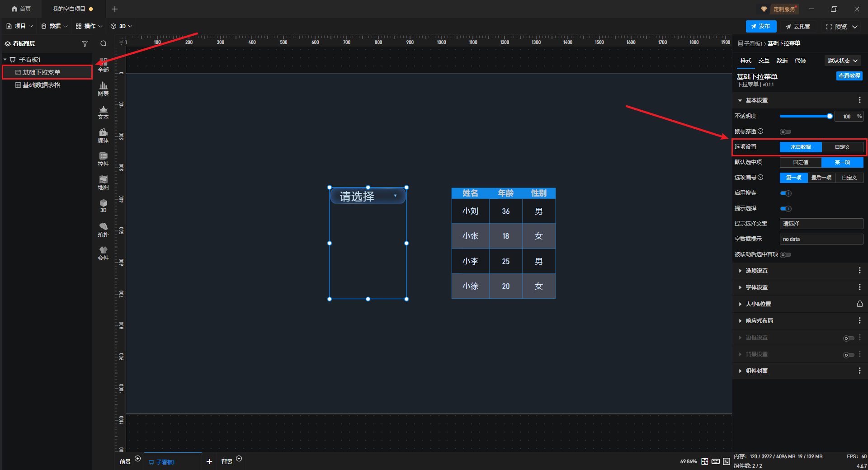This screenshot has width=868, height=470.
Task: Open the 数据 menu in top toolbar
Action: click(x=54, y=26)
